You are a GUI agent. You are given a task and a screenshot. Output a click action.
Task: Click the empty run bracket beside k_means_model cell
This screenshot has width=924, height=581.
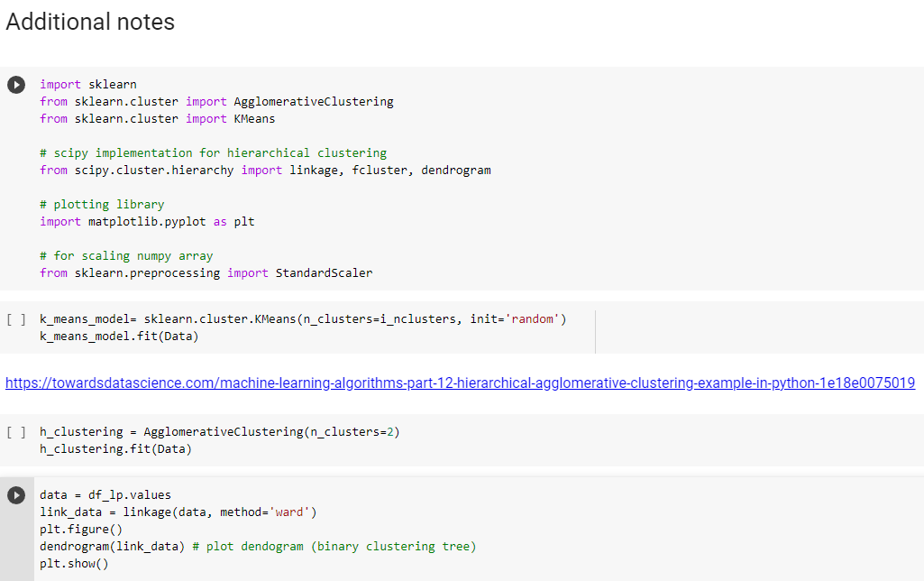point(15,318)
